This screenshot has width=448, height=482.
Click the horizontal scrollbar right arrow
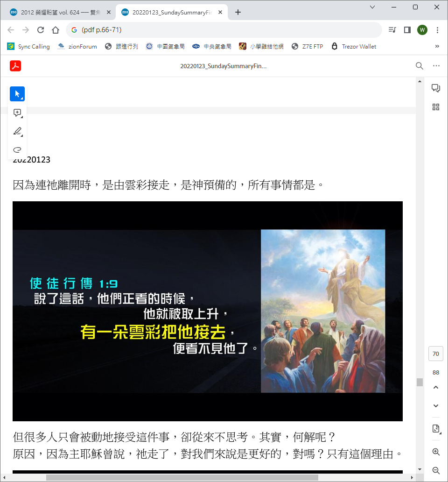click(412, 477)
